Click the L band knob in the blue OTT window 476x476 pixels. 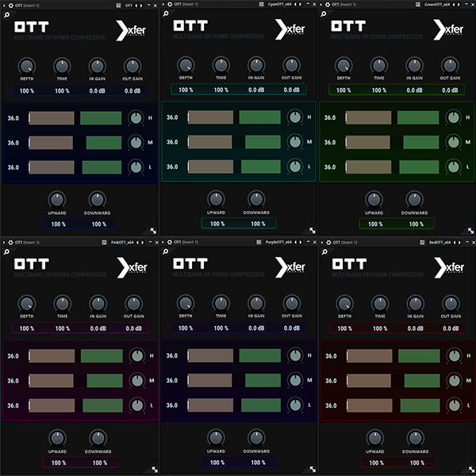click(x=136, y=167)
